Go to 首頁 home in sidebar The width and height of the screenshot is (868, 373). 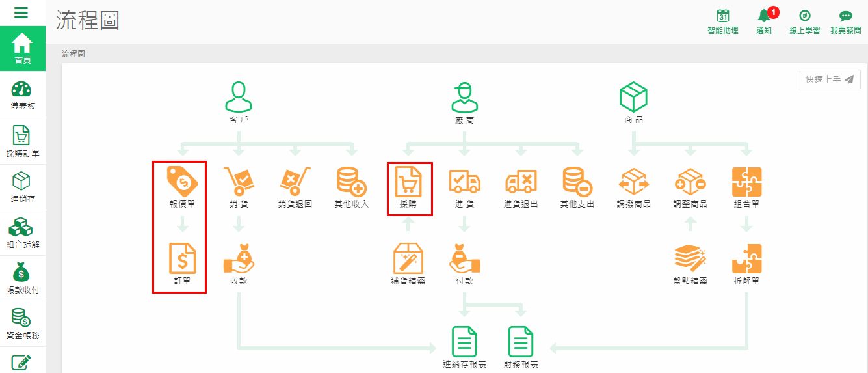[x=23, y=49]
